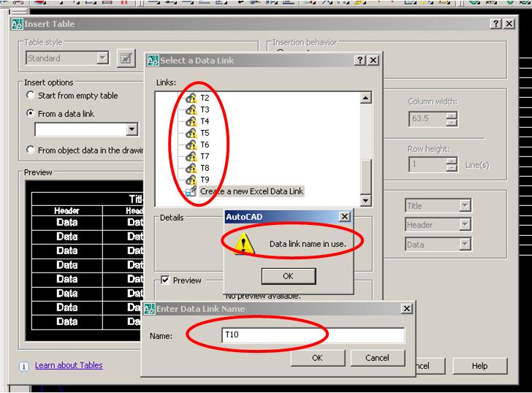Click the info icon beside Learn about Tables

[x=23, y=366]
